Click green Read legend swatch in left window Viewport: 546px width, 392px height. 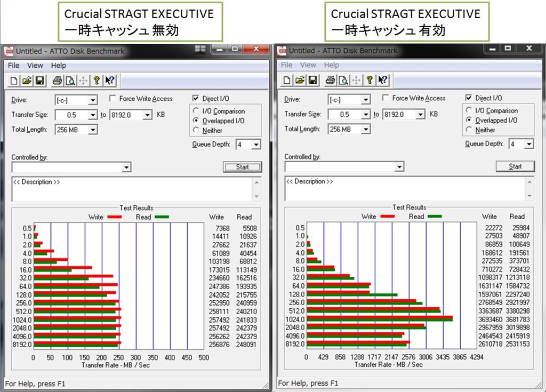(x=162, y=217)
